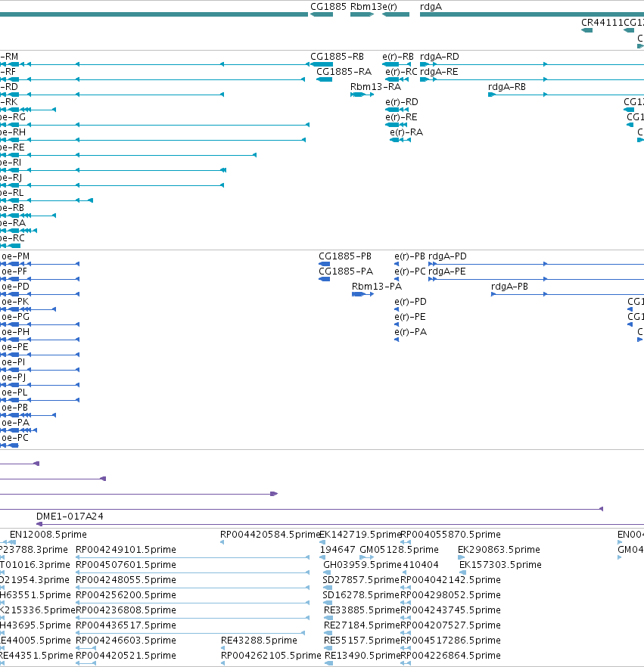Click the RP004249101.5prime EST label
This screenshot has height=667, width=644.
tap(126, 550)
